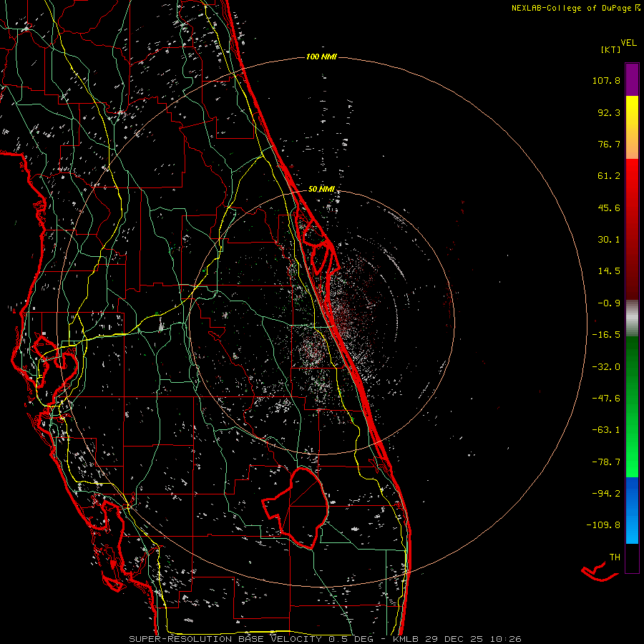The width and height of the screenshot is (644, 644).
Task: Click the 100 NMI range ring label
Action: click(321, 57)
